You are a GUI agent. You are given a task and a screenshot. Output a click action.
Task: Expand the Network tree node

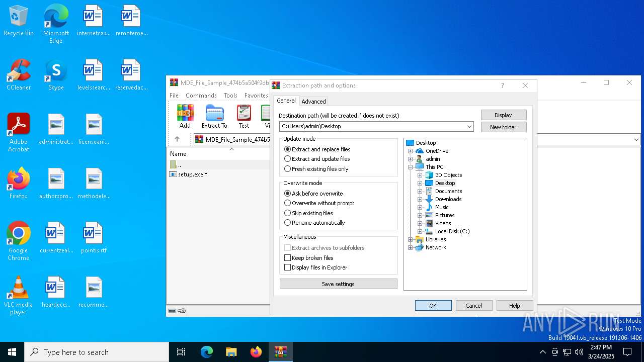point(410,247)
